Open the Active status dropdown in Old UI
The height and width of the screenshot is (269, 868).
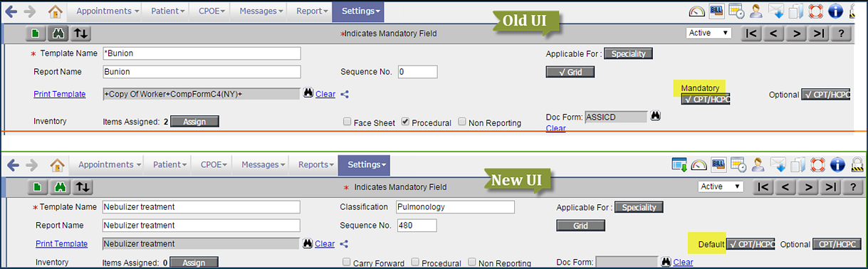point(708,33)
